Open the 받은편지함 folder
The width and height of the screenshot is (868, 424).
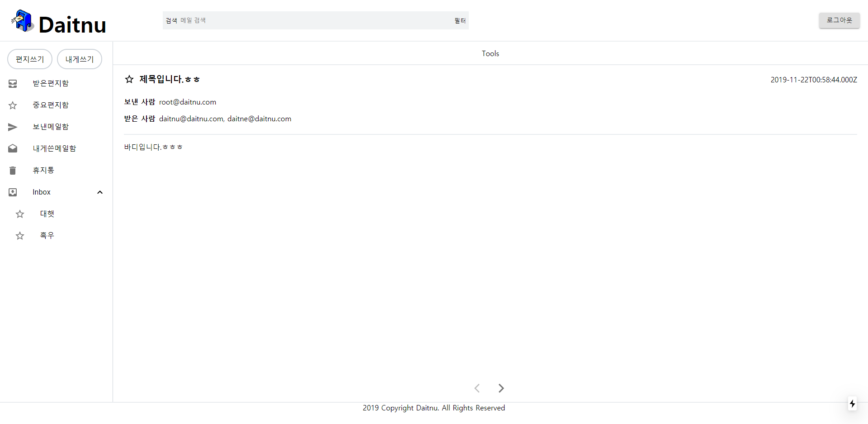(51, 83)
